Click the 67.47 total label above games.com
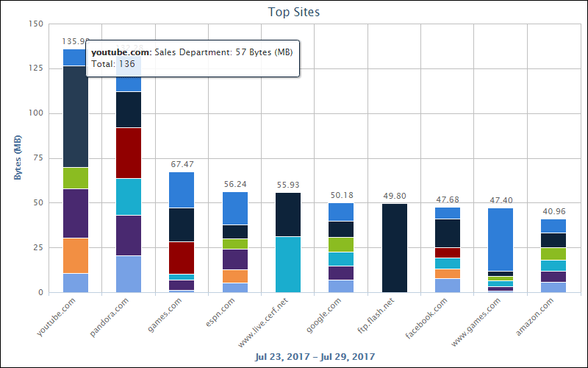 [x=182, y=165]
